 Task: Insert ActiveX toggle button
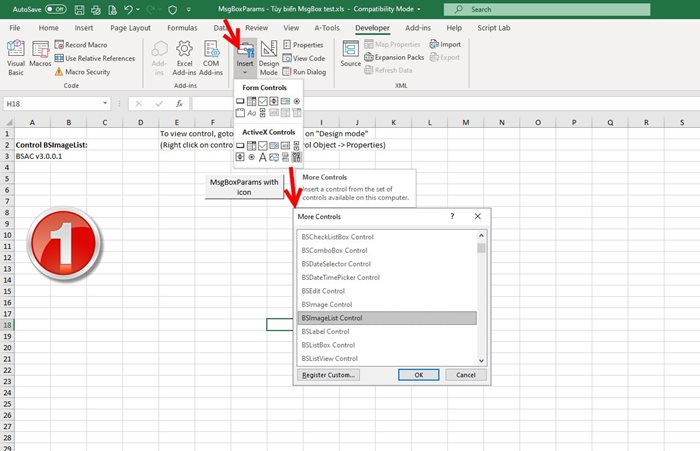click(x=285, y=157)
